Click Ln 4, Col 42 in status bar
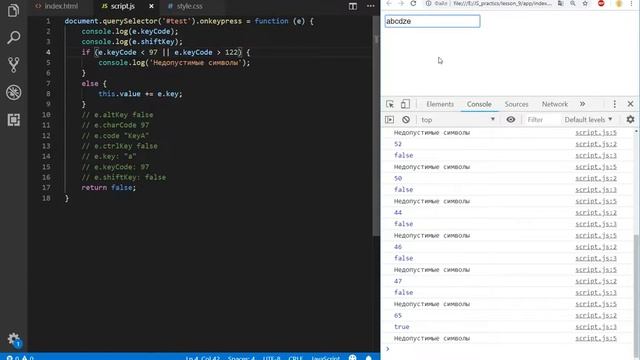This screenshot has width=640, height=360. tap(203, 358)
